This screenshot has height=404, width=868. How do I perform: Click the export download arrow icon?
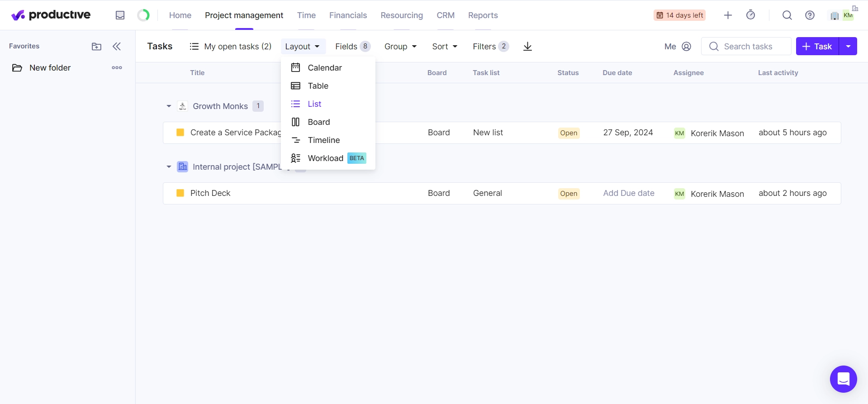pyautogui.click(x=527, y=47)
